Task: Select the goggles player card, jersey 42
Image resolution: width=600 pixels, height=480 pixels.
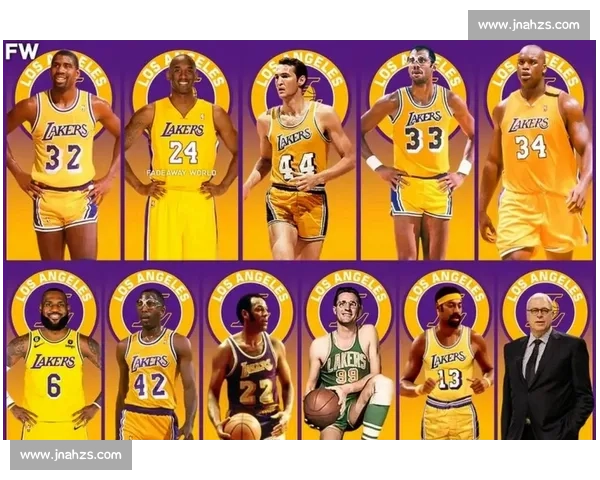Action: point(152,351)
